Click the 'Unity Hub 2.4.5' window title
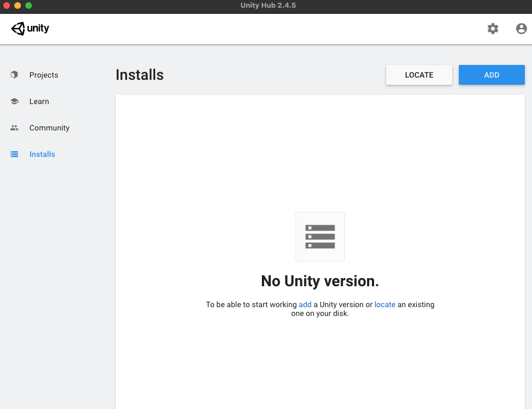 (268, 6)
